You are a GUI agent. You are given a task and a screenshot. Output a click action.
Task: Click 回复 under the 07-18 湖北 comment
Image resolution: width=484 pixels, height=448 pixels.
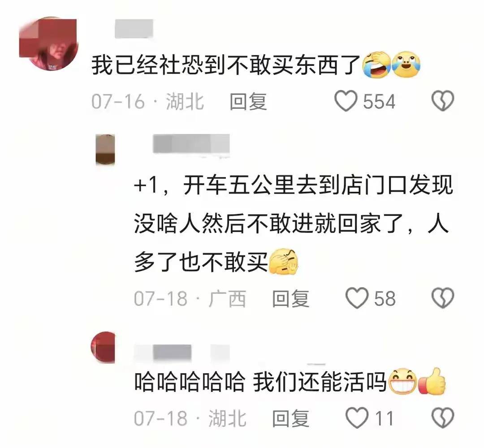[x=290, y=418]
